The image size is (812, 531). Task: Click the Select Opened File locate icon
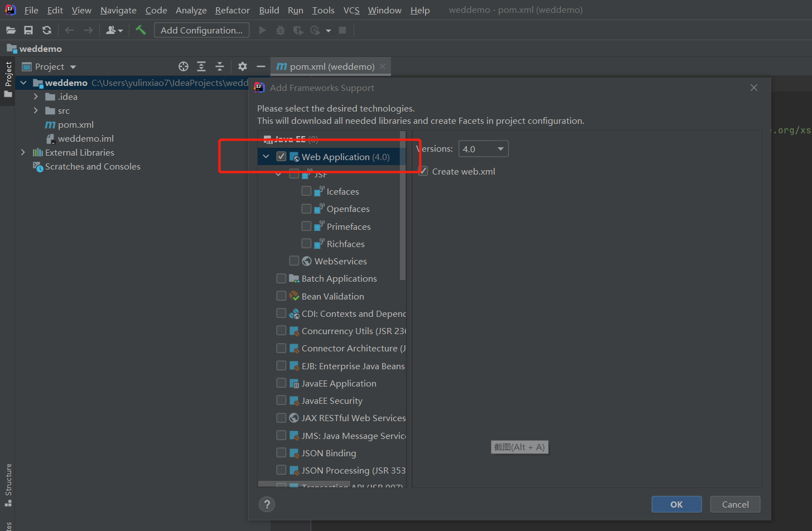[x=183, y=66]
